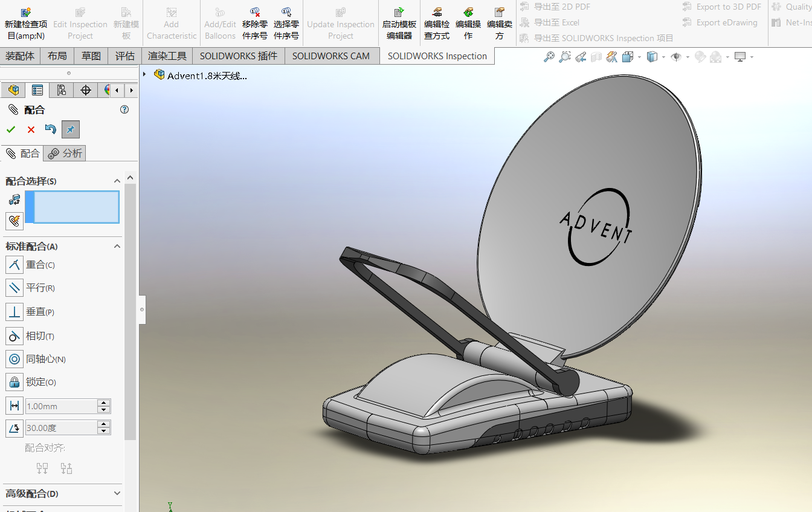The width and height of the screenshot is (812, 512).
Task: Increase the 1.00mm distance value
Action: tap(104, 403)
